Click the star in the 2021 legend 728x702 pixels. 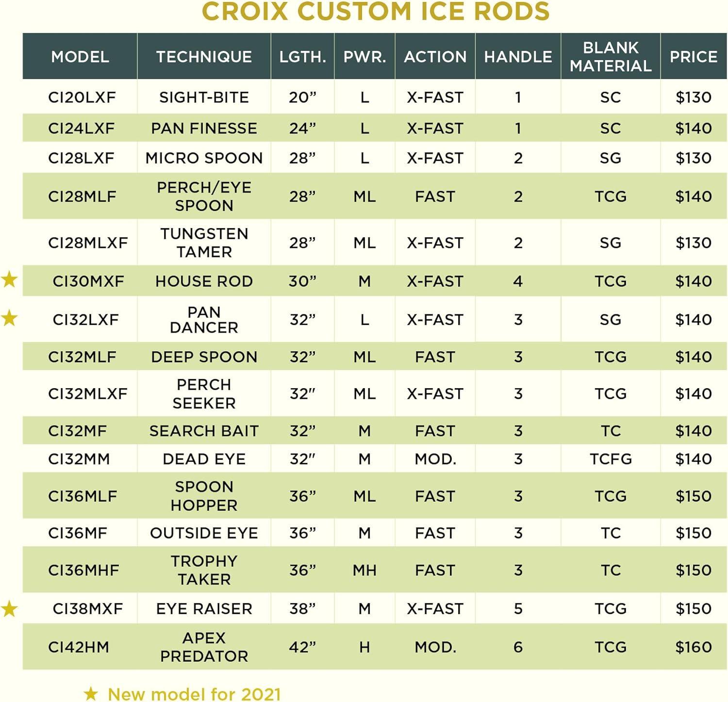91,694
